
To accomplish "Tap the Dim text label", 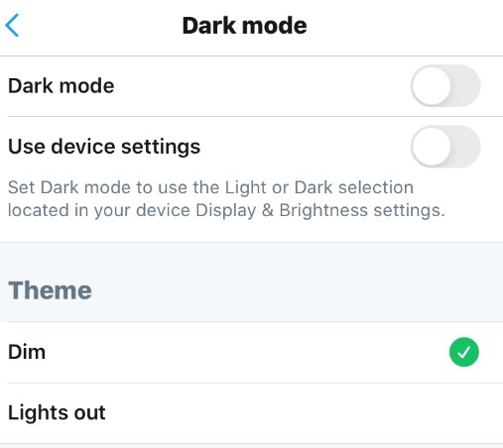I will click(27, 352).
